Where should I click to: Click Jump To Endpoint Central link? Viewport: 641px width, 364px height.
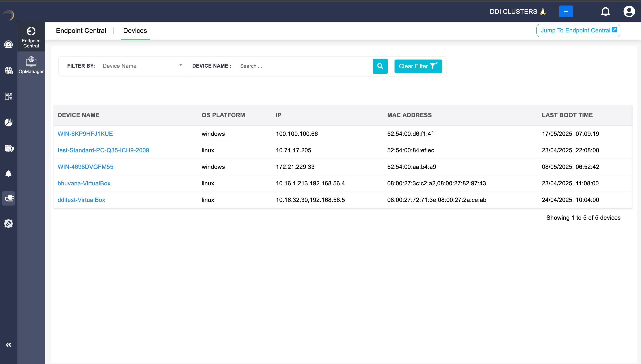[x=578, y=31]
